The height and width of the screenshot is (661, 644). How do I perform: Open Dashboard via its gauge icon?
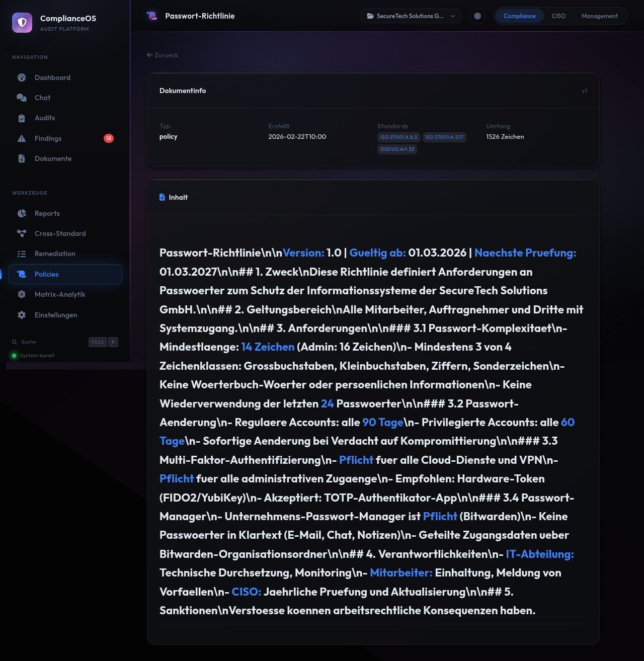coord(22,77)
